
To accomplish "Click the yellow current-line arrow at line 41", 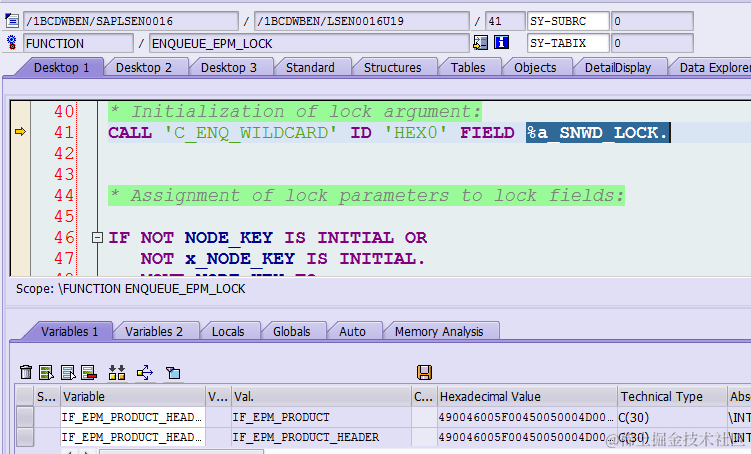I will point(20,132).
